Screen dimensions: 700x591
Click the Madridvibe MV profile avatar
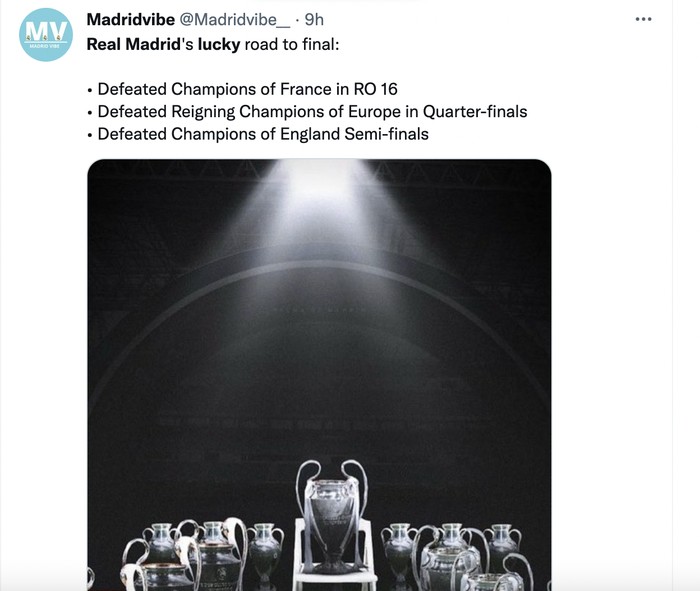46,35
